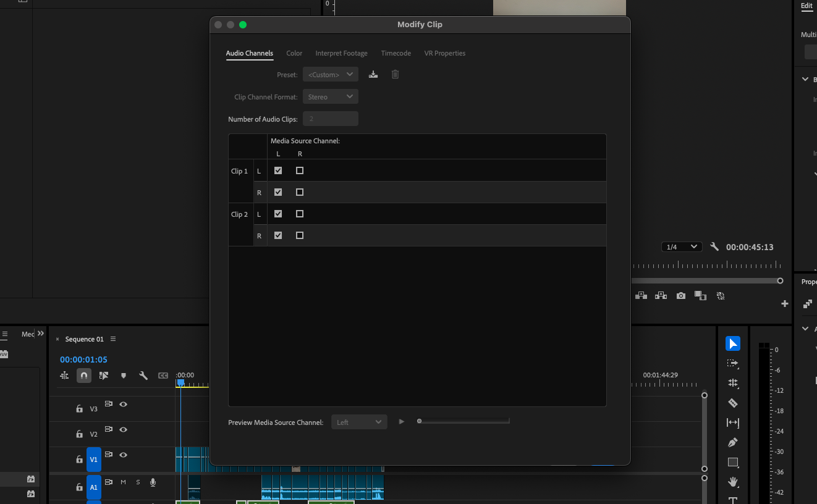Click the Lift icon in the Program monitor

pos(641,295)
